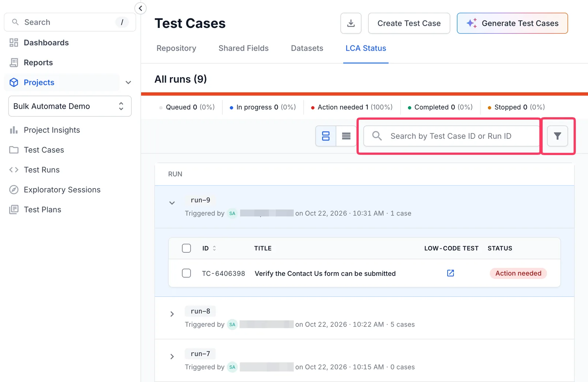Click the Action needed status badge
This screenshot has height=382, width=588.
coord(518,273)
